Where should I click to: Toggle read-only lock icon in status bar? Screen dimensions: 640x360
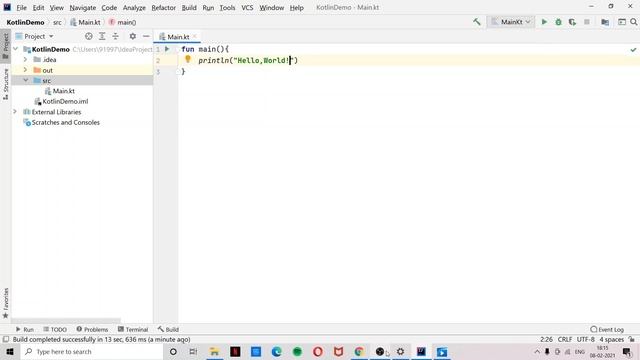point(632,340)
